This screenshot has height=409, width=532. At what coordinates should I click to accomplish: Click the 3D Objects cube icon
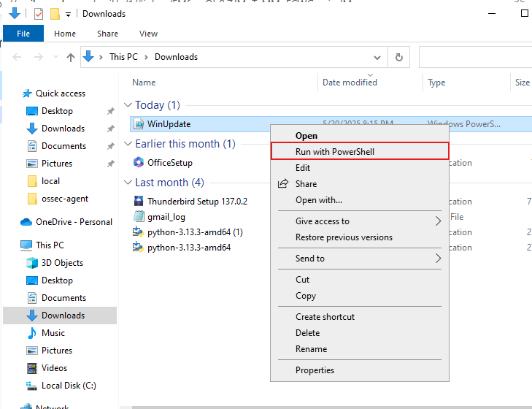pos(32,263)
